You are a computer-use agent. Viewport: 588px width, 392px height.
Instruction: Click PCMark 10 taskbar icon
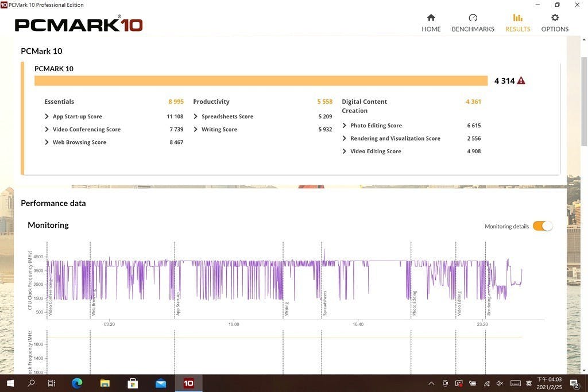click(188, 383)
